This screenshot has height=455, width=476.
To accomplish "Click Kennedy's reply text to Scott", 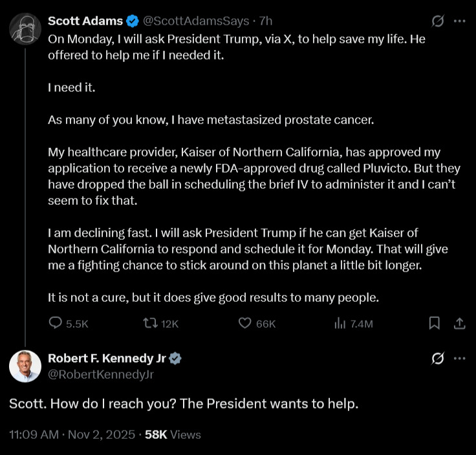I will 184,404.
